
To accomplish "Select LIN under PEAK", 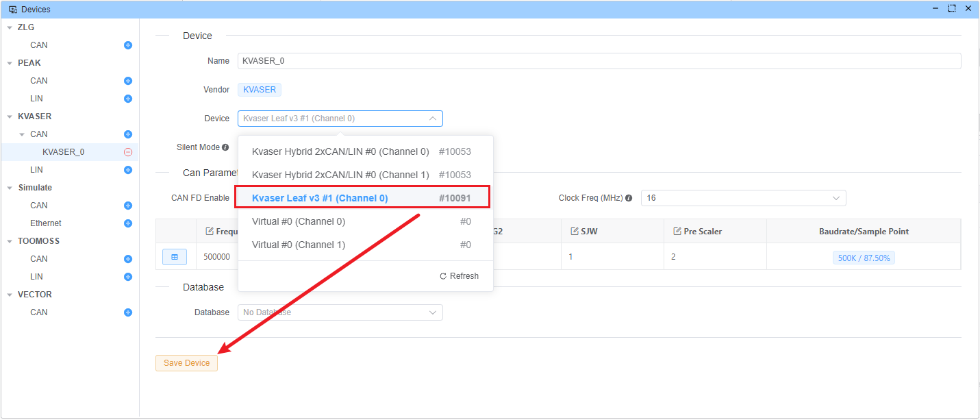I will [x=36, y=99].
